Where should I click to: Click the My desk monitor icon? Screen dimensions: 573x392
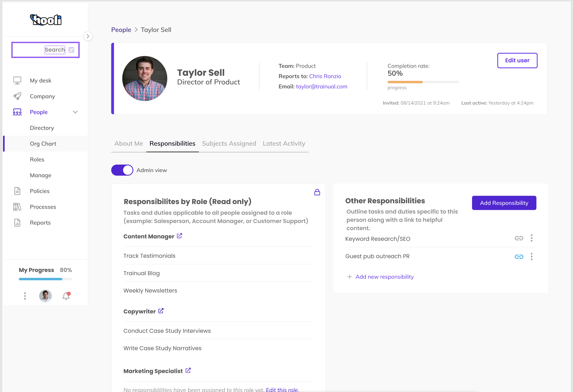[x=17, y=80]
